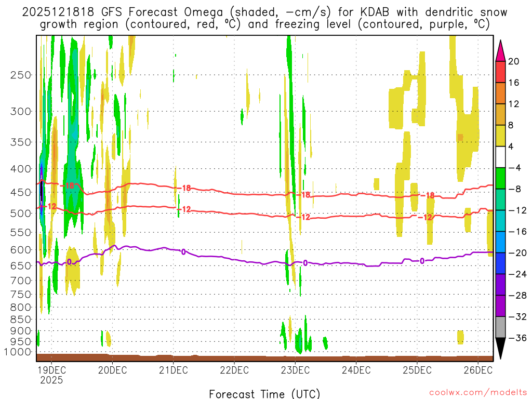Click the bright green -4 to -8 swatch
Screen dimensions: 532x399
500,178
